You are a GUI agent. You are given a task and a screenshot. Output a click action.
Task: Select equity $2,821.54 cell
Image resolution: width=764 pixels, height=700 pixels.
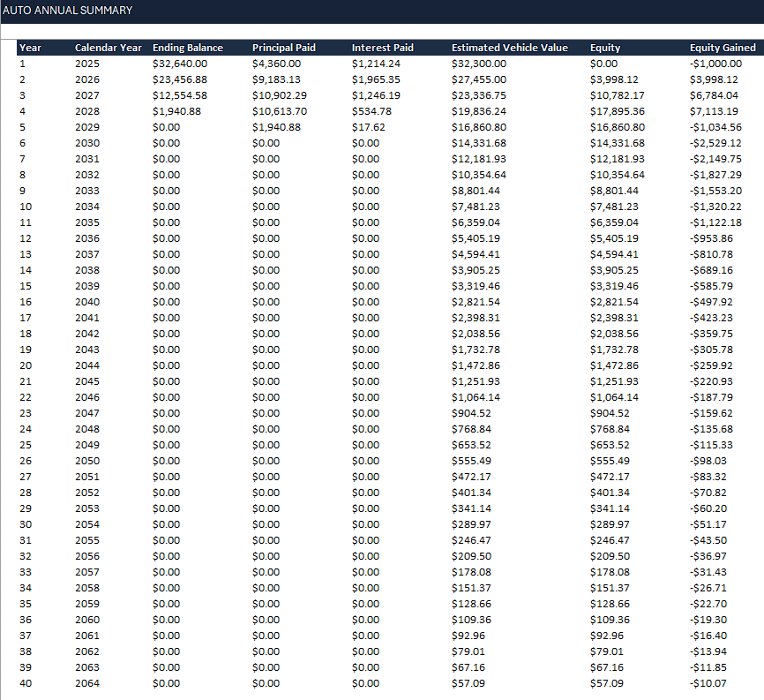point(614,302)
